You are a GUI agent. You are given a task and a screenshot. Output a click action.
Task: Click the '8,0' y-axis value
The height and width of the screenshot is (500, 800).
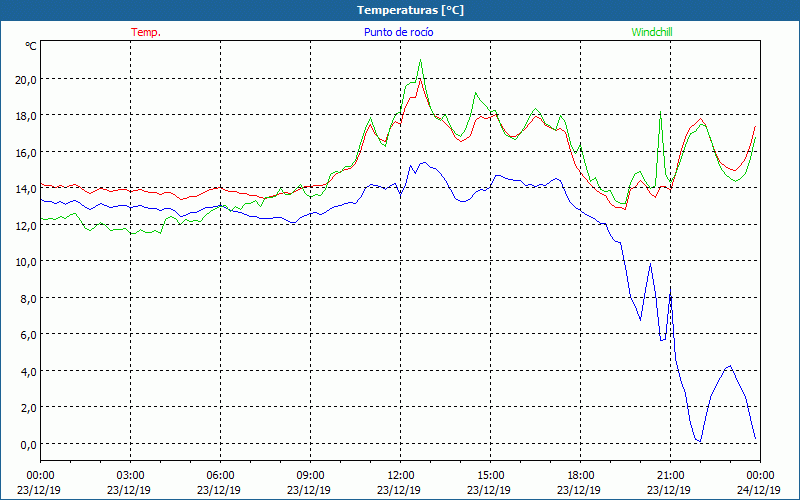[x=30, y=298]
